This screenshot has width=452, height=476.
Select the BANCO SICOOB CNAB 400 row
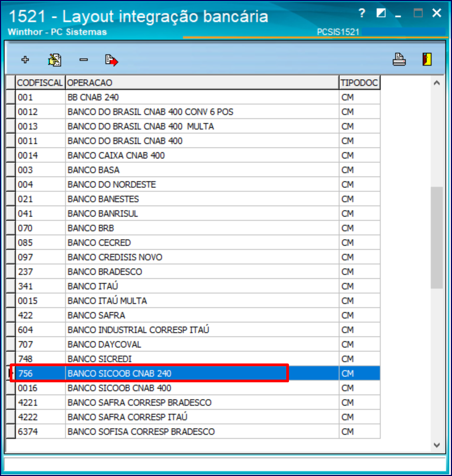pyautogui.click(x=198, y=388)
